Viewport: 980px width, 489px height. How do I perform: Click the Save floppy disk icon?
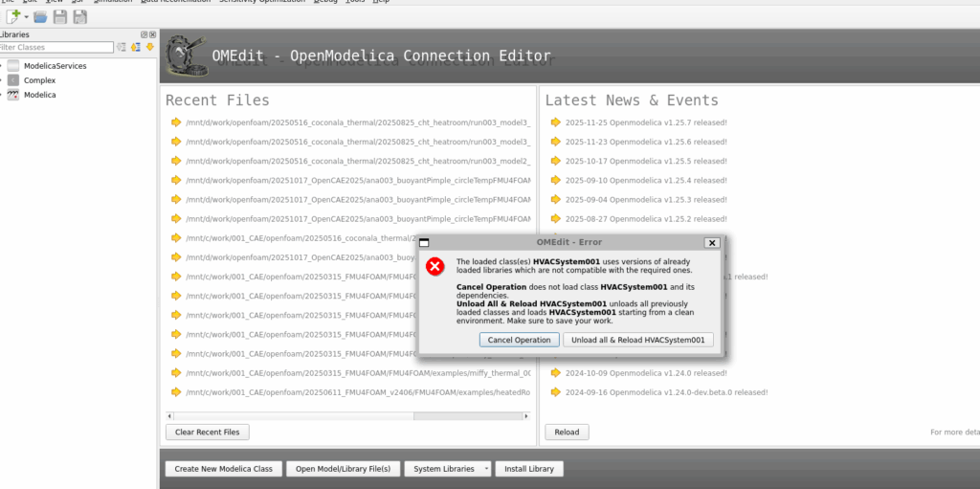click(x=60, y=17)
